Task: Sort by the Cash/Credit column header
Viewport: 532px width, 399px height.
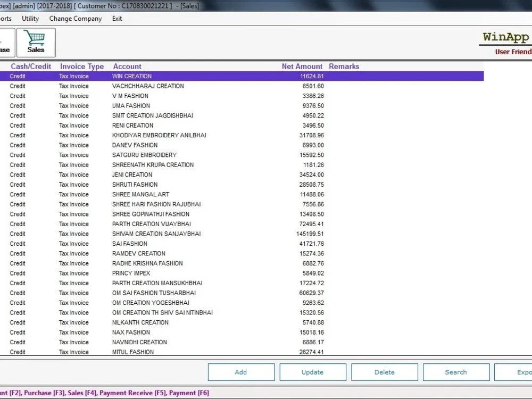Action: pos(31,66)
